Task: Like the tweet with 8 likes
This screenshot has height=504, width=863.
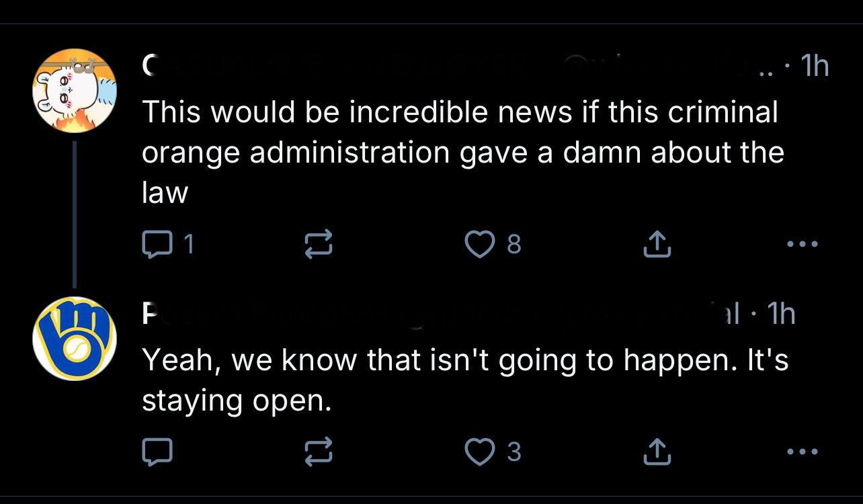Action: click(480, 245)
